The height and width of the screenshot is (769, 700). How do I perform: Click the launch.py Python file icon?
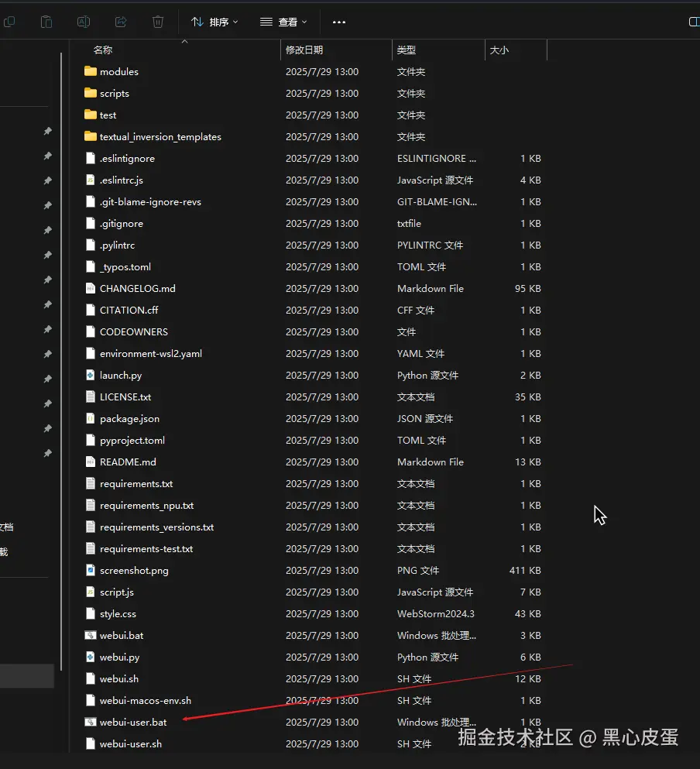91,375
